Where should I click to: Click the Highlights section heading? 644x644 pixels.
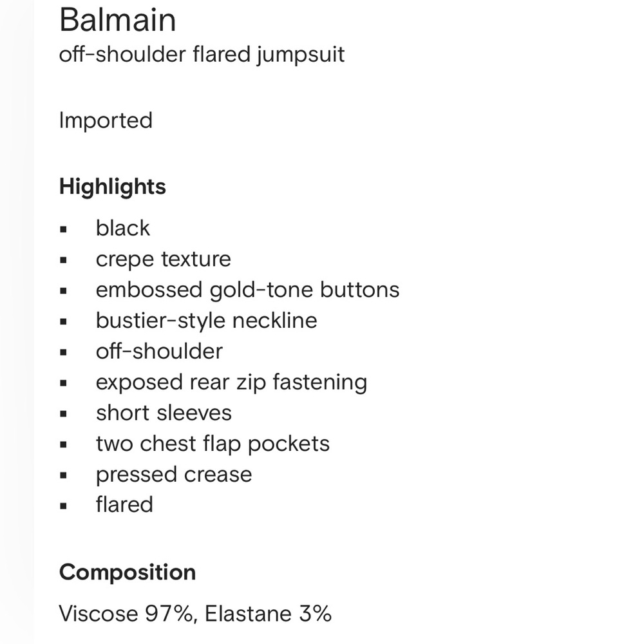[x=113, y=187]
